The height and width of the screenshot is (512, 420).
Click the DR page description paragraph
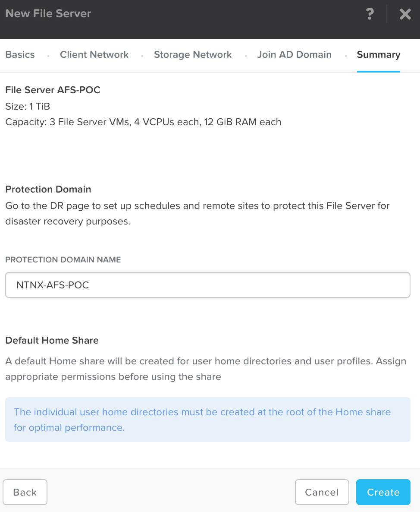(197, 213)
